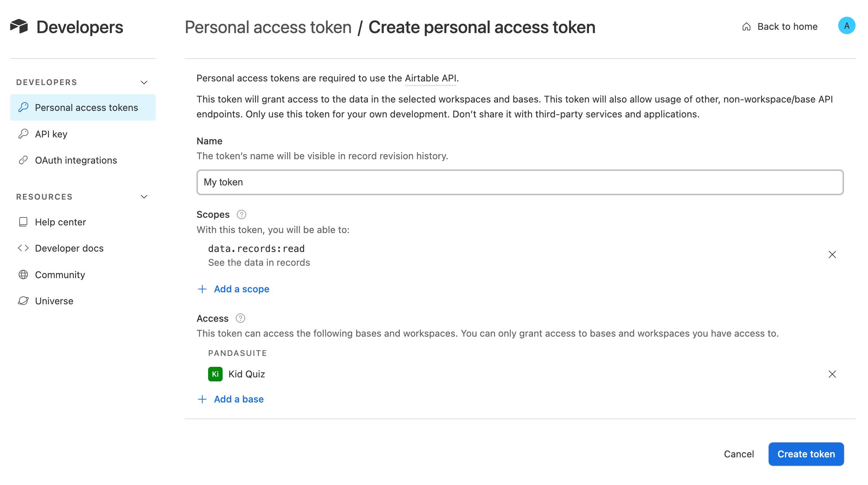Click the green Kid Quiz base icon
Screen dimensions: 868x485
(215, 374)
